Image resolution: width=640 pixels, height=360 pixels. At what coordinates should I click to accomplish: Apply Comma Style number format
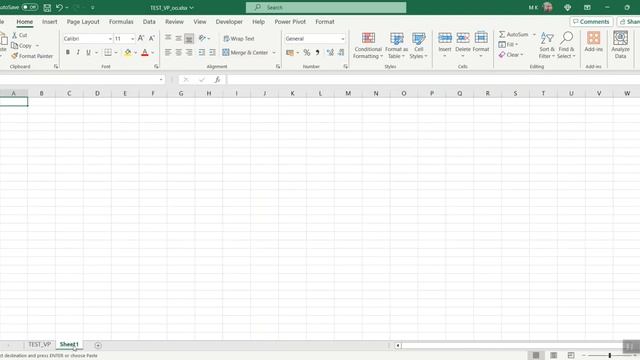coord(317,52)
